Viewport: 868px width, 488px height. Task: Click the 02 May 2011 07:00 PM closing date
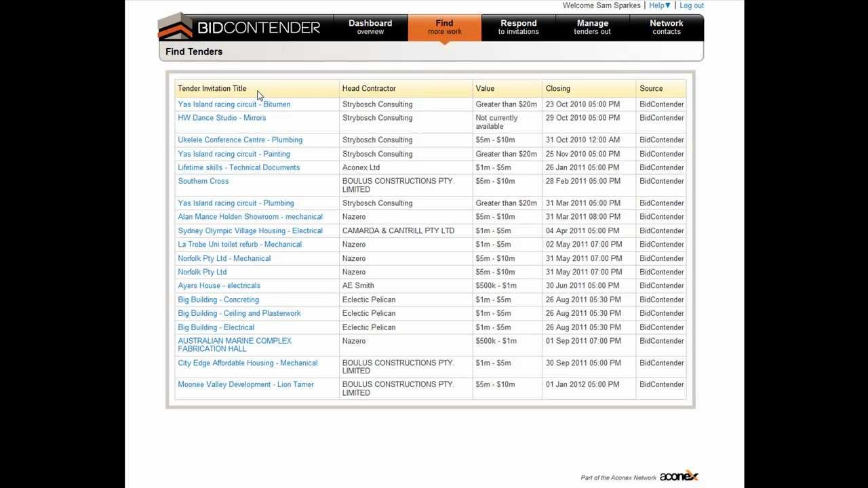point(584,245)
